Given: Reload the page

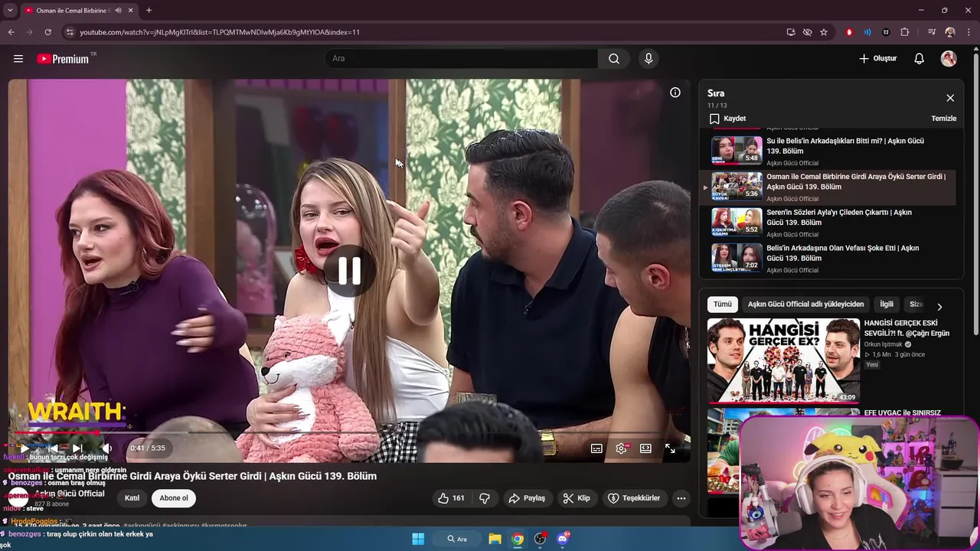Looking at the screenshot, I should [x=47, y=32].
